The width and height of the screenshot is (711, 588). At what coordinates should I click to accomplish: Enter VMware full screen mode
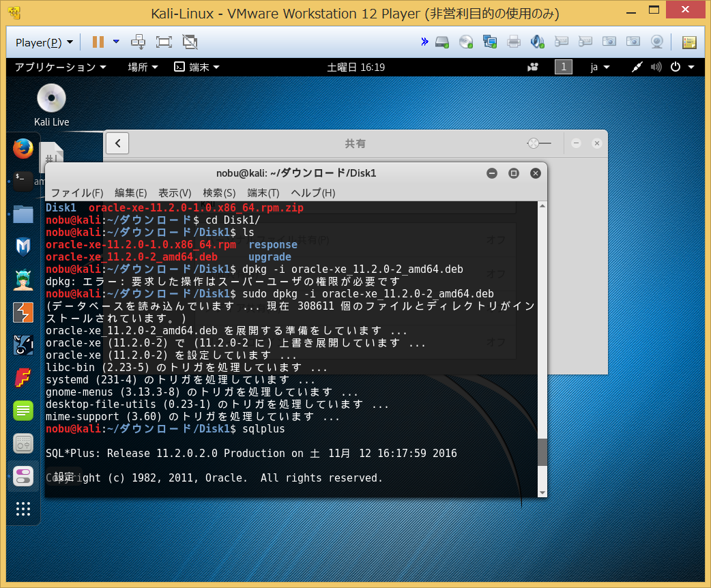pyautogui.click(x=164, y=42)
